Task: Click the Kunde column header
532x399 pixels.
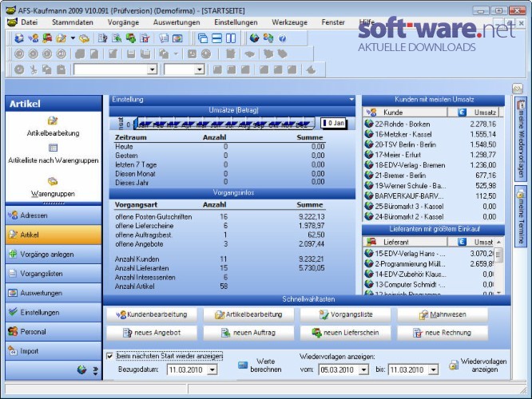Action: [406, 113]
